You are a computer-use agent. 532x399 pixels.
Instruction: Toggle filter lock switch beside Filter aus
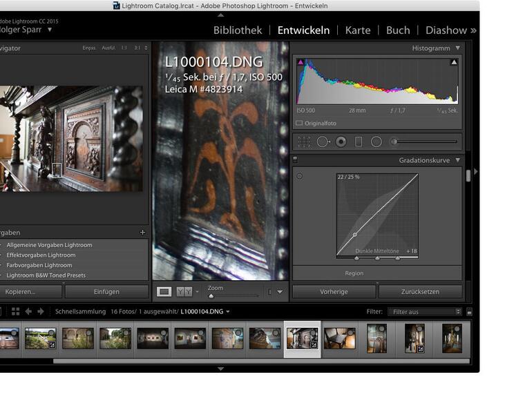point(469,311)
